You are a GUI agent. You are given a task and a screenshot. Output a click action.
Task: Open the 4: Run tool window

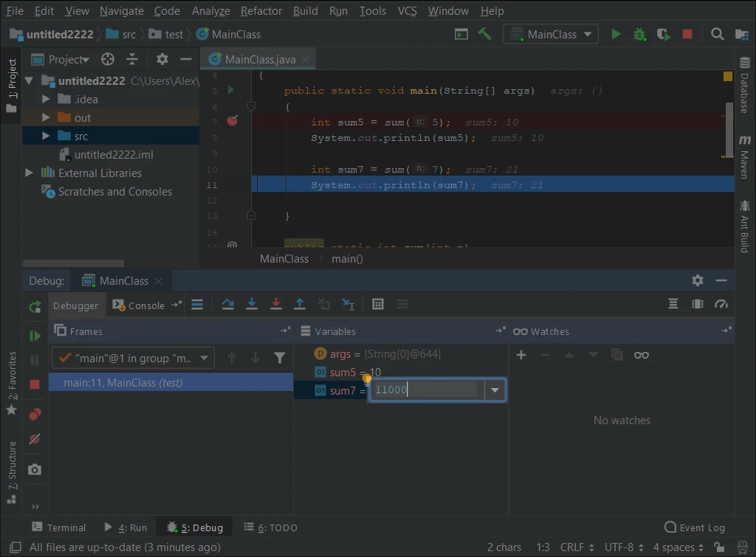click(126, 527)
